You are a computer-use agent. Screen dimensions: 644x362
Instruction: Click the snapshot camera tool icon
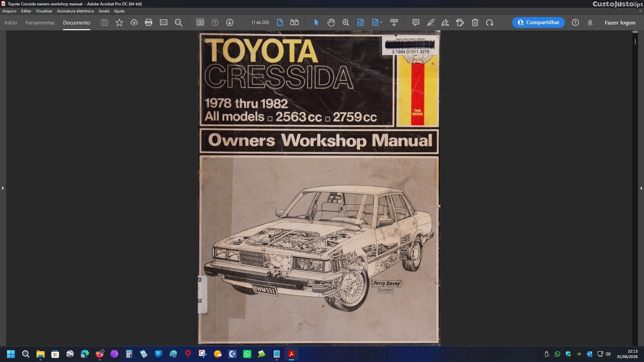click(200, 22)
